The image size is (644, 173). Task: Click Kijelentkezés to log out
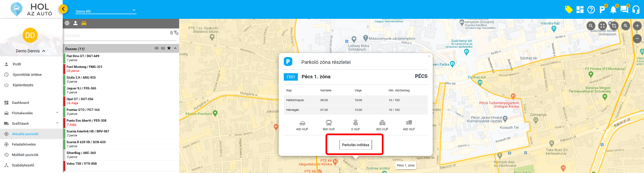tap(23, 85)
